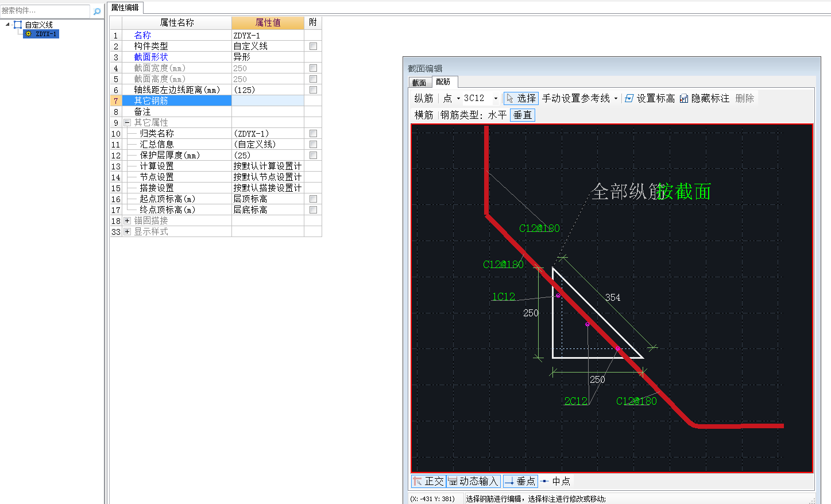Switch to the 截面 tab
The height and width of the screenshot is (504, 831).
419,83
